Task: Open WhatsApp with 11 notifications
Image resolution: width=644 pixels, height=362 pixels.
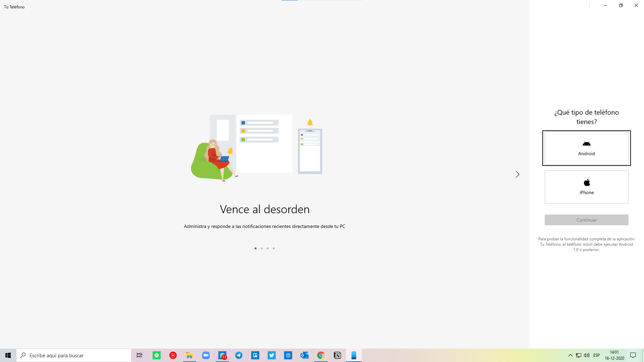Action: [x=222, y=355]
